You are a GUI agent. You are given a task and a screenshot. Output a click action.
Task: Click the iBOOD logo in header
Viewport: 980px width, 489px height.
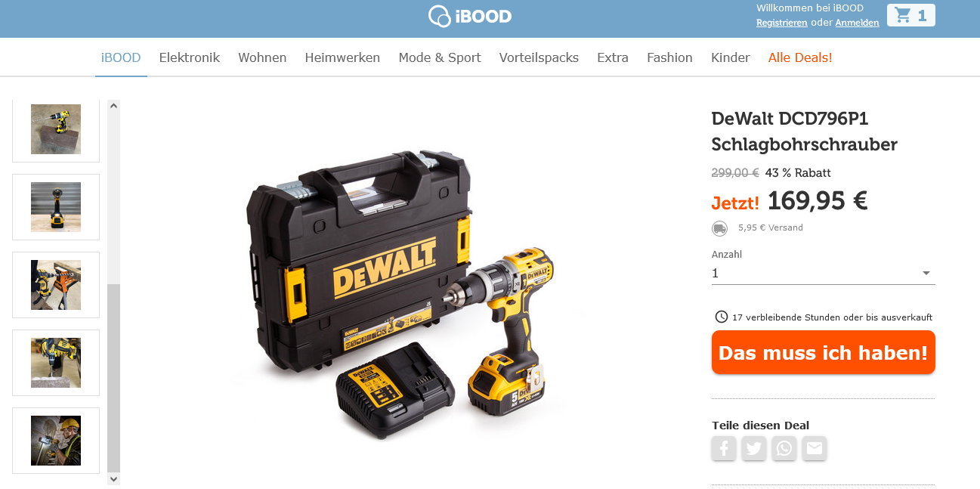470,16
